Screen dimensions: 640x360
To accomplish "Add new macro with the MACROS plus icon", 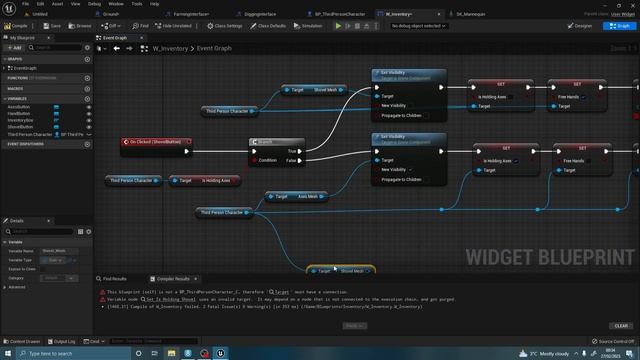I will [87, 89].
